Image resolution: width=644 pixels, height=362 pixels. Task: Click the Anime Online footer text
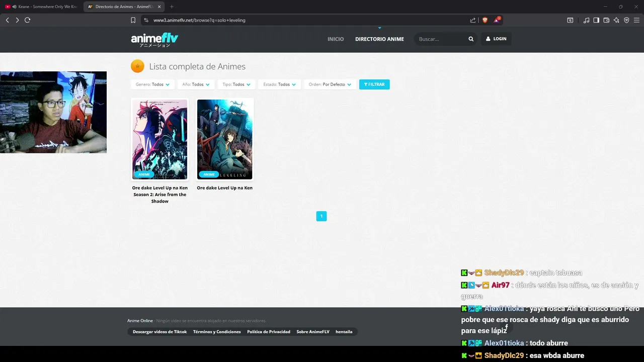pyautogui.click(x=140, y=321)
